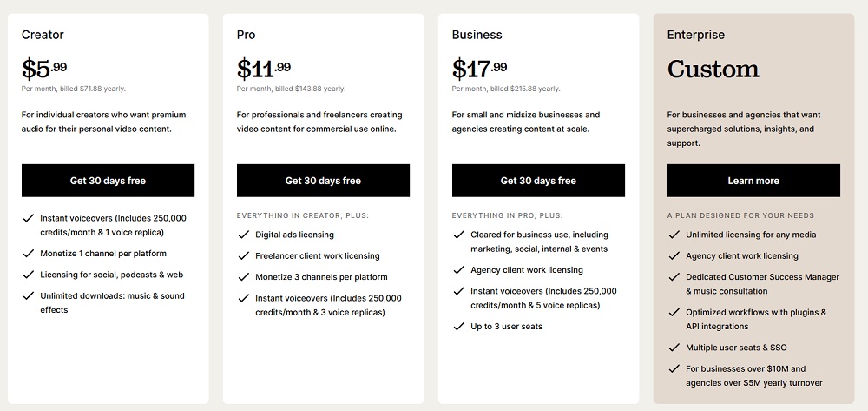
Task: Select the Pro plan heading
Action: (246, 35)
